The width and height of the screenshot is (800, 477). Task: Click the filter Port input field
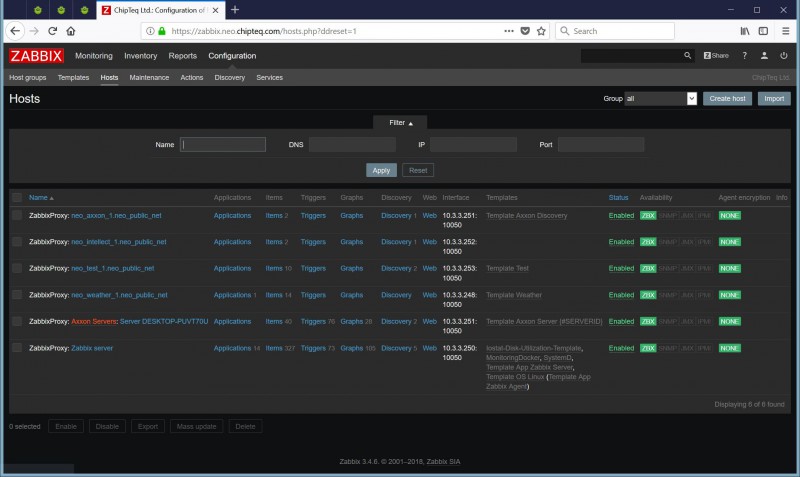(601, 144)
